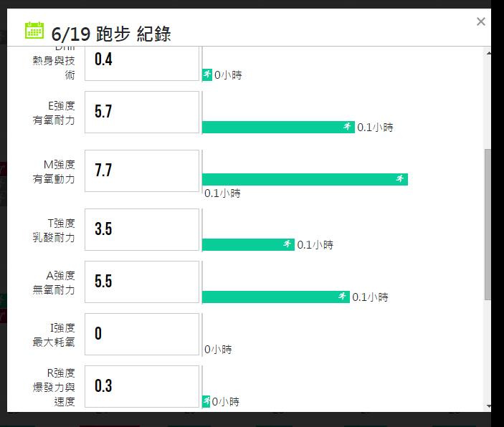Focus the I強度 value field showing 0
504x427 pixels.
[142, 334]
